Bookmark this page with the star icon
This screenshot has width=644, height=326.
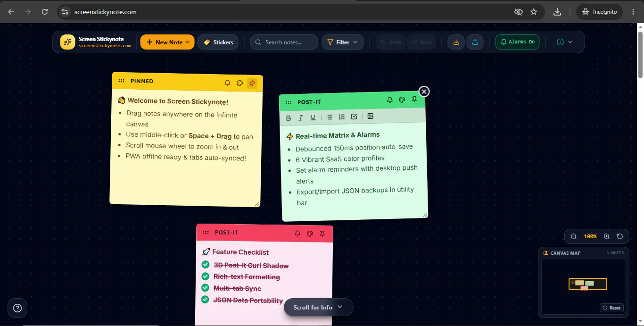tap(534, 12)
